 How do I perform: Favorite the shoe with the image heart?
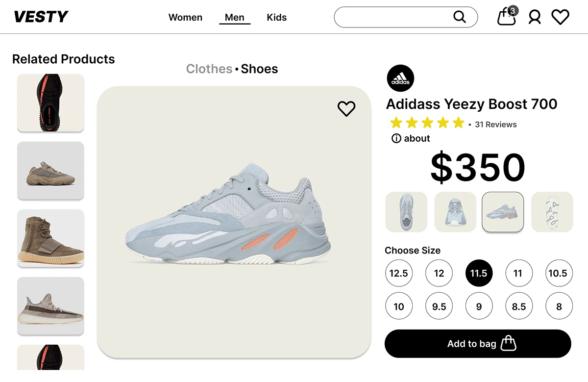[346, 109]
